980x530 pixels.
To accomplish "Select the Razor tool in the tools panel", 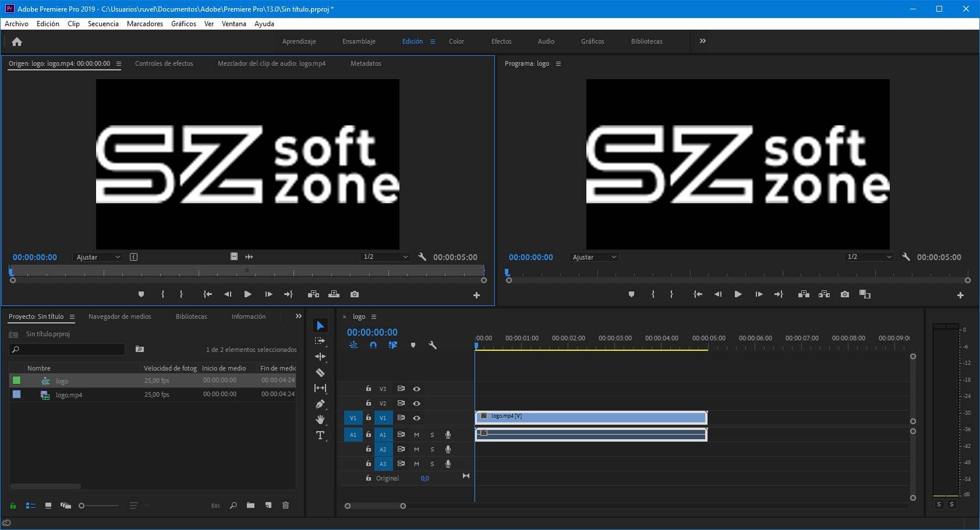I will click(x=320, y=372).
